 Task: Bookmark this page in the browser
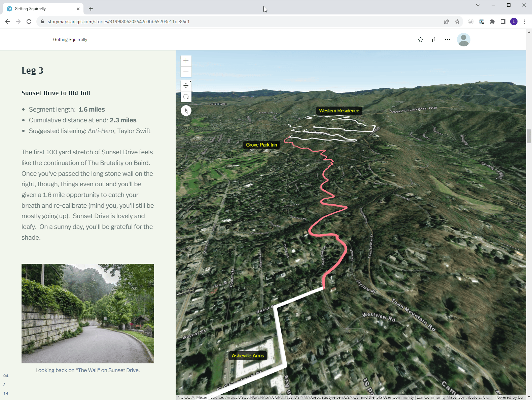click(x=457, y=22)
